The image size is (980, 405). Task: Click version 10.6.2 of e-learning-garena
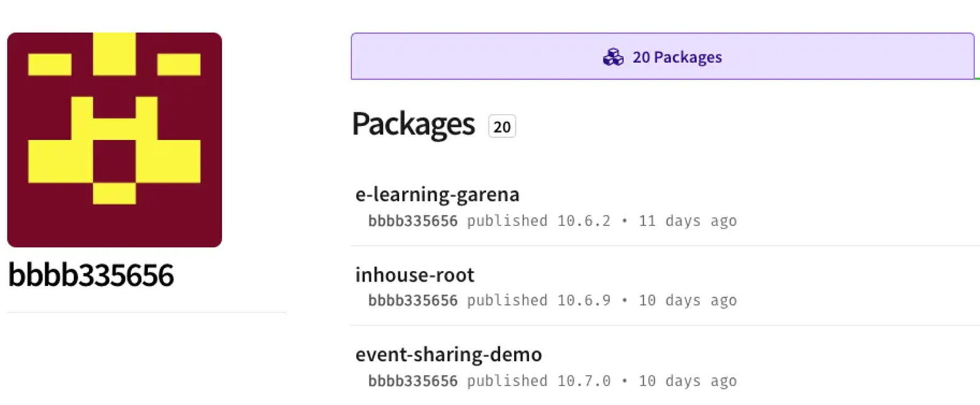(584, 221)
